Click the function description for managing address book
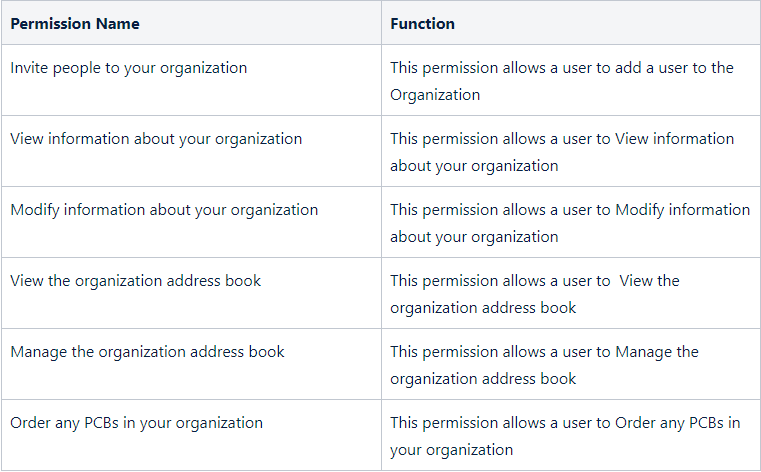 (x=544, y=365)
